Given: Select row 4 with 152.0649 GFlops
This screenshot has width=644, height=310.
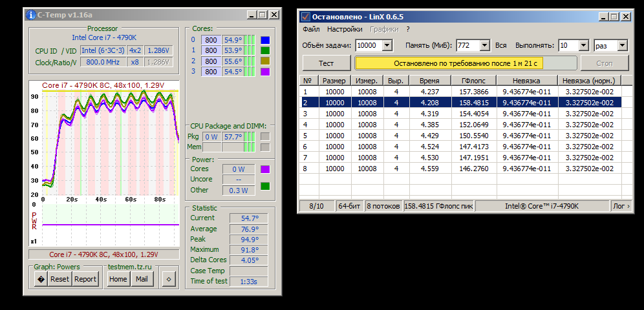Looking at the screenshot, I should click(x=460, y=125).
